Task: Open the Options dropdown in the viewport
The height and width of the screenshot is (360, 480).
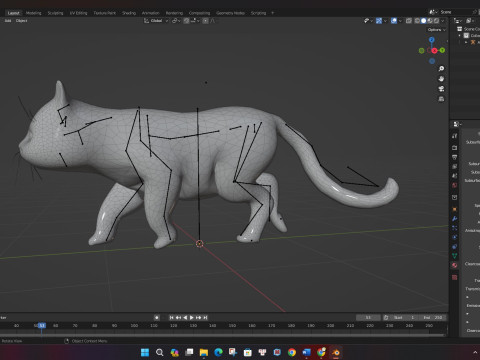Action: point(437,30)
